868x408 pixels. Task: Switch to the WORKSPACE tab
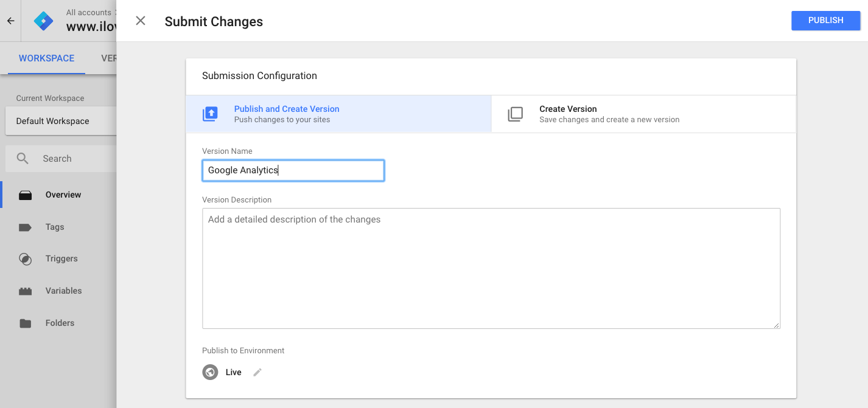pos(46,58)
